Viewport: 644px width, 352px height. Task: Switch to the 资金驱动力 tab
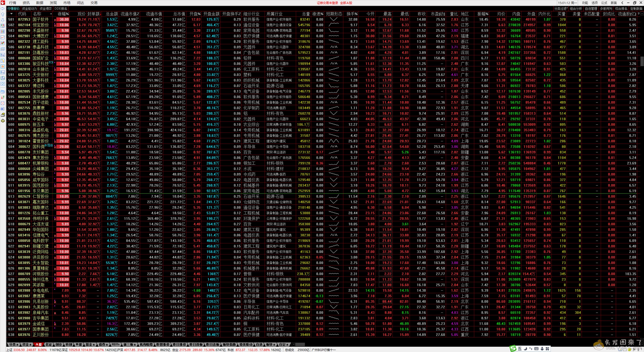click(x=29, y=9)
